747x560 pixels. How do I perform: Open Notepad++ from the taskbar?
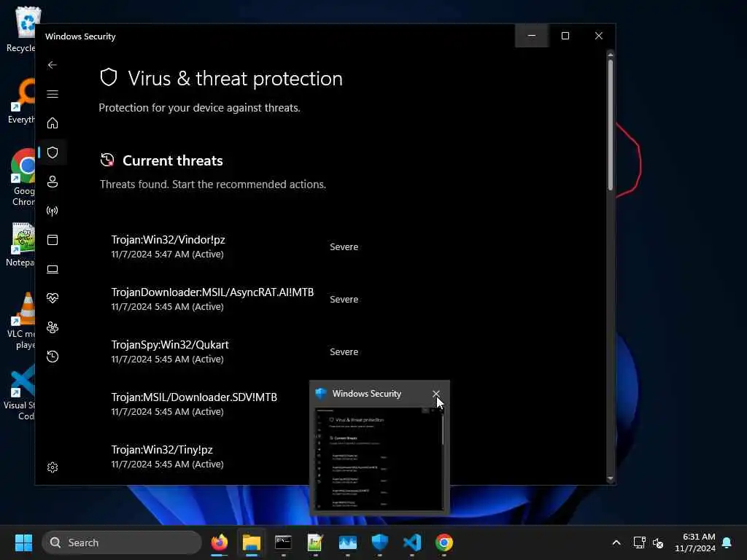(315, 542)
